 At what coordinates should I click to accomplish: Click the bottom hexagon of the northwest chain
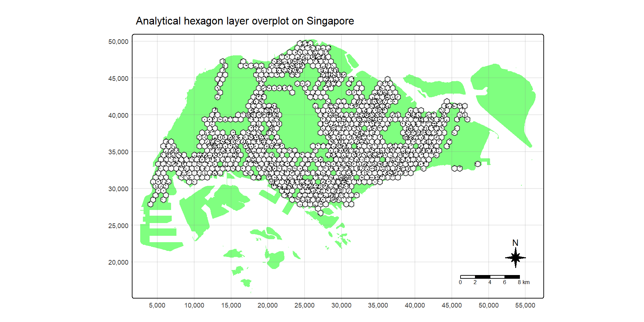[x=217, y=97]
